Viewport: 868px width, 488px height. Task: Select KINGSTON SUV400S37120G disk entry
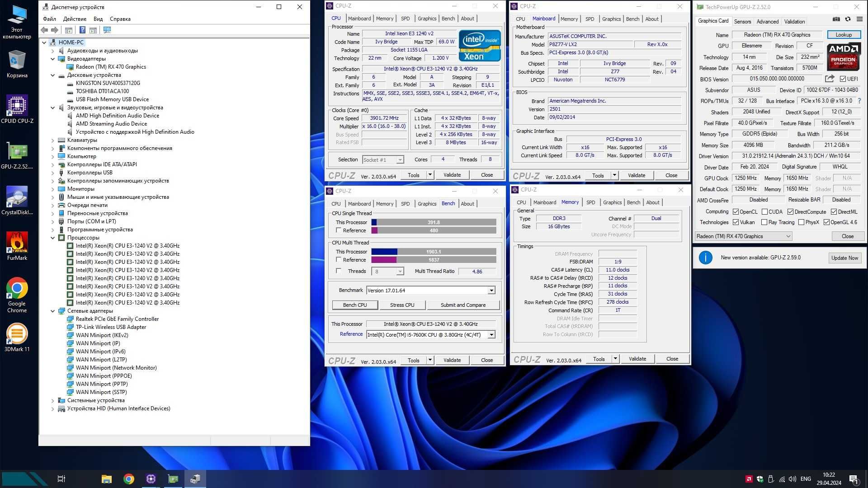pyautogui.click(x=108, y=83)
